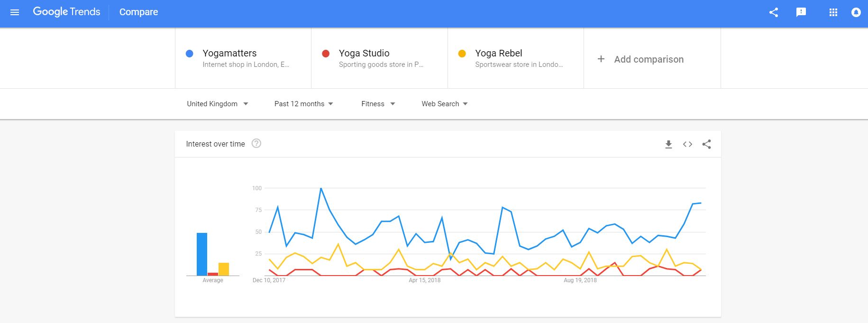Click the blue peak at 100 on chart
This screenshot has width=868, height=323.
tap(321, 188)
